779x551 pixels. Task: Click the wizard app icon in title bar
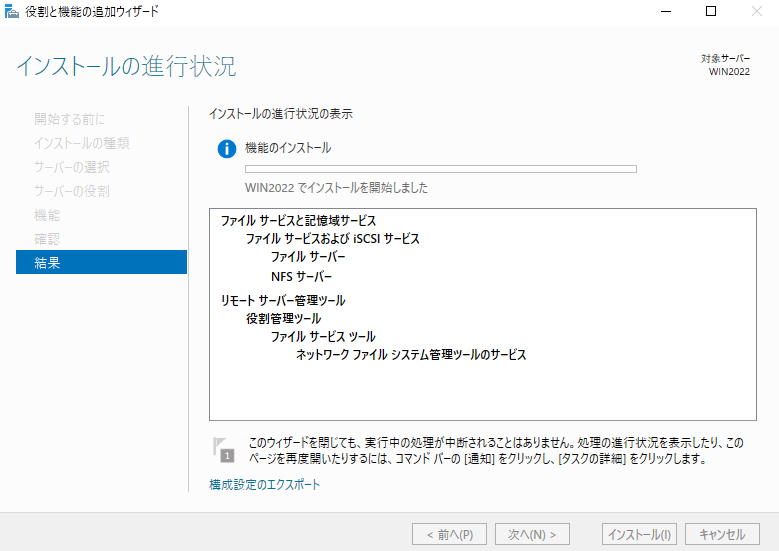pos(12,11)
